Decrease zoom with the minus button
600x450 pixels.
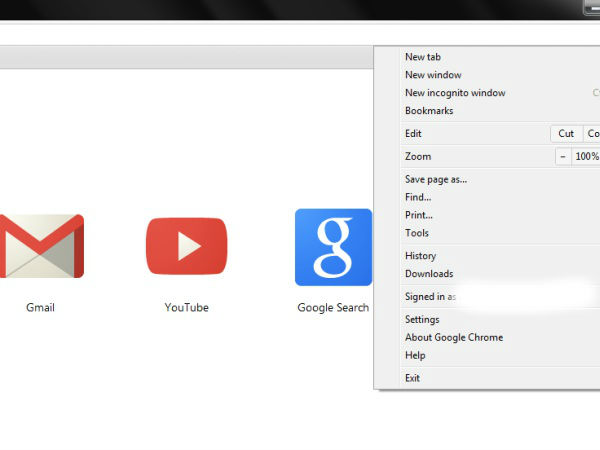(563, 157)
